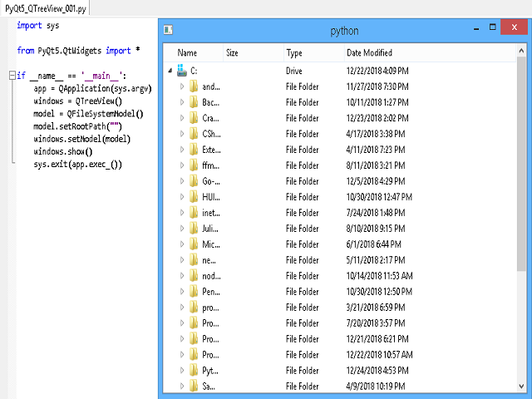Select the 'pro...' folder name
Viewport: 532px width, 399px height.
(x=210, y=308)
